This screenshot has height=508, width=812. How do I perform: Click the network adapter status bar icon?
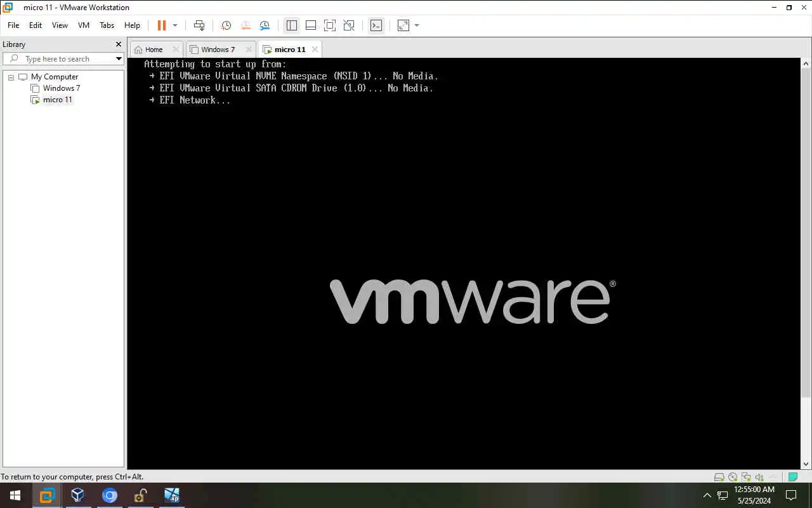[746, 477]
